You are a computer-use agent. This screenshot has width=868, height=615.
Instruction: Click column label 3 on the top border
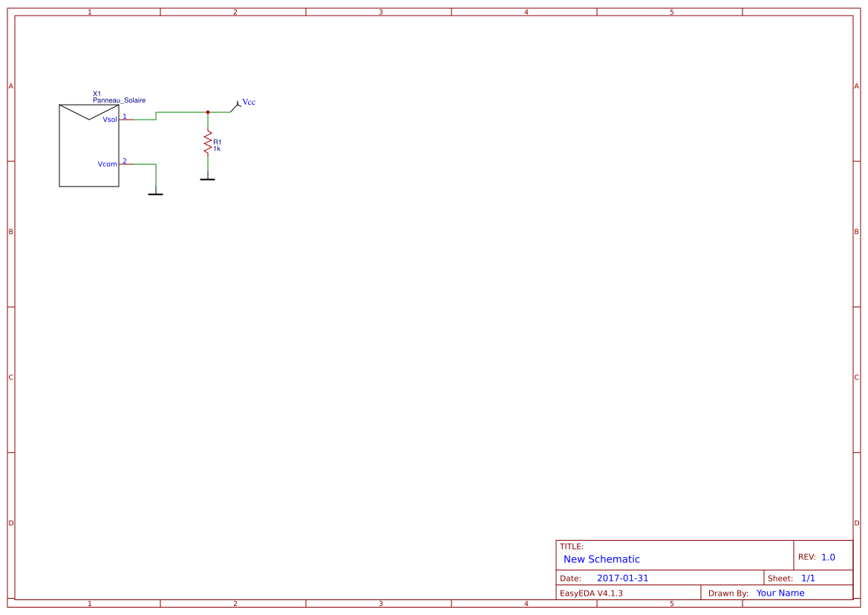click(x=380, y=11)
